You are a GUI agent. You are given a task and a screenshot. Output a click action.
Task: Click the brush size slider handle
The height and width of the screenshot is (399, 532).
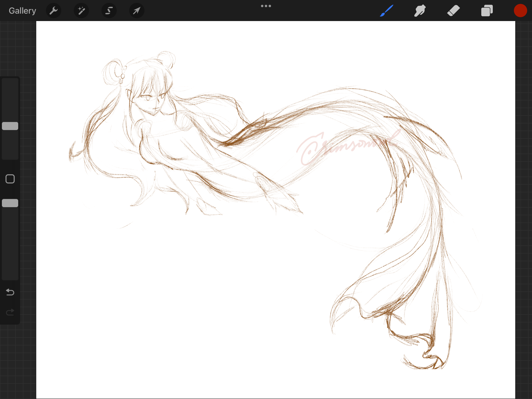[x=10, y=126]
